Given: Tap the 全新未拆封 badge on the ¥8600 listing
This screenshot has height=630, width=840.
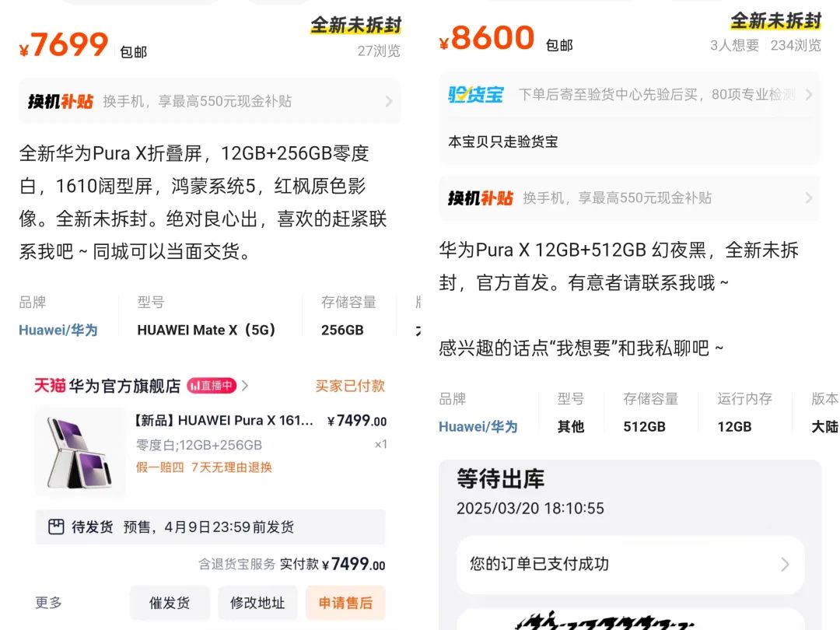Looking at the screenshot, I should click(x=775, y=21).
